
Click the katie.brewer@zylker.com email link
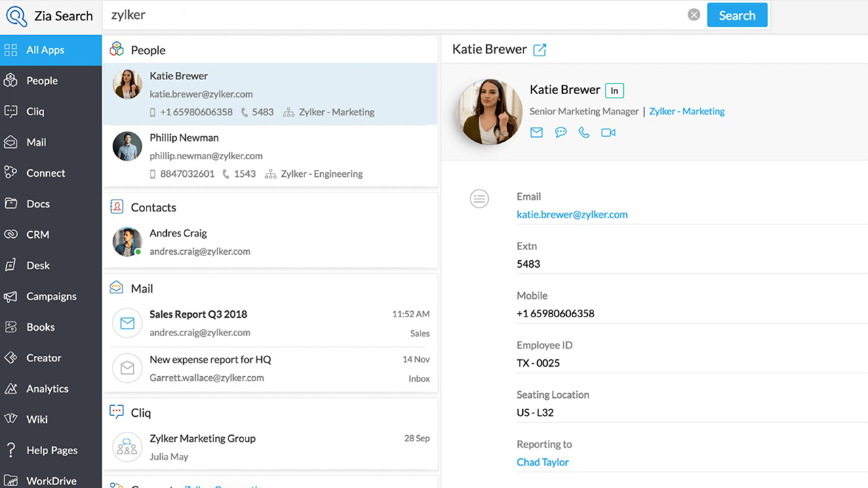[572, 214]
